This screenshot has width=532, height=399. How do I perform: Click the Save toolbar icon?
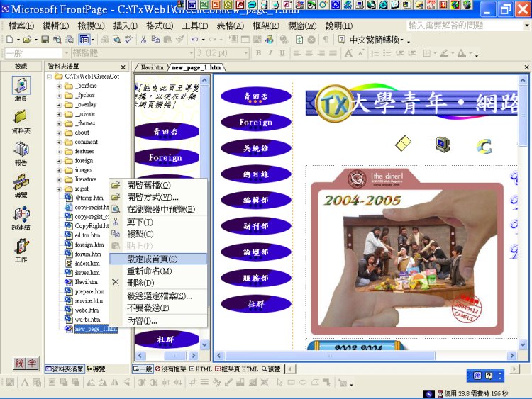click(45, 40)
